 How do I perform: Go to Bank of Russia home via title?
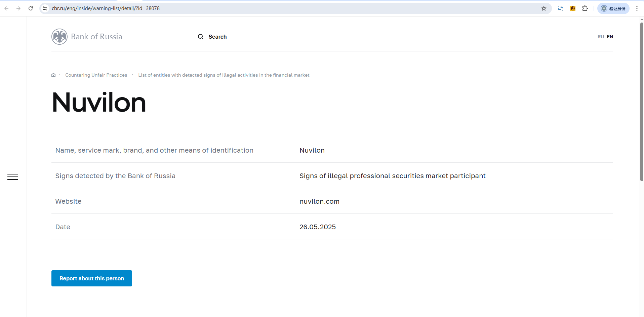pyautogui.click(x=96, y=37)
